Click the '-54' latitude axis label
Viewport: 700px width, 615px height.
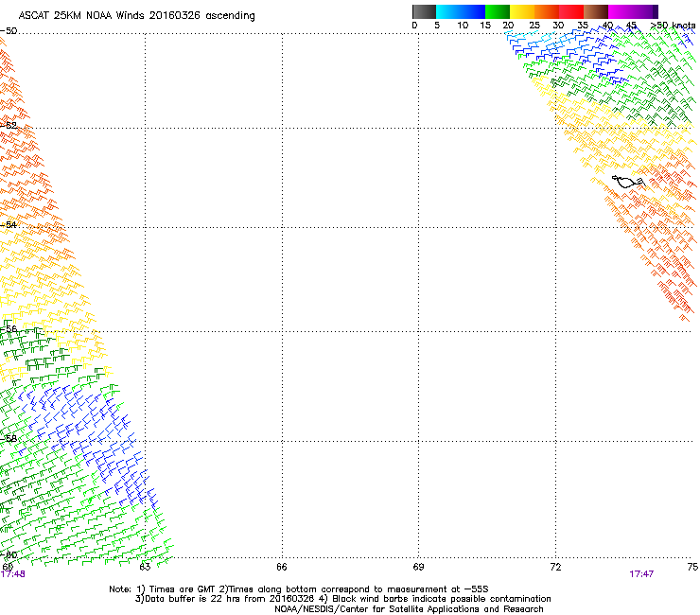pyautogui.click(x=9, y=224)
